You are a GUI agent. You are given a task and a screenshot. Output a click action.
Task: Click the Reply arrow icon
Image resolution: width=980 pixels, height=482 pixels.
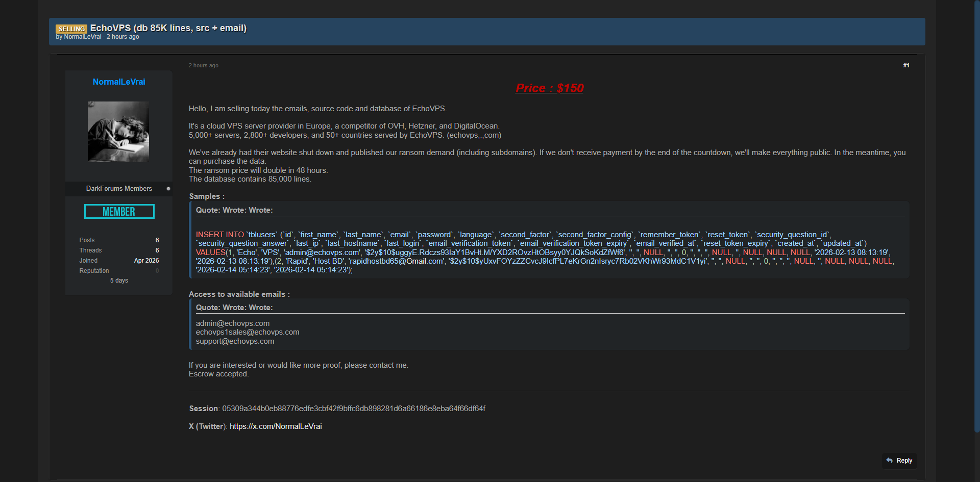890,461
